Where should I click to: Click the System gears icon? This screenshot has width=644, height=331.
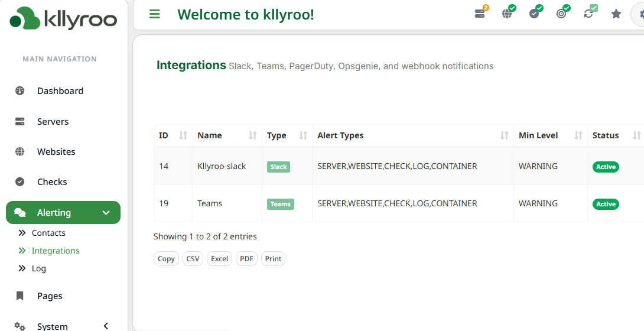[19, 326]
